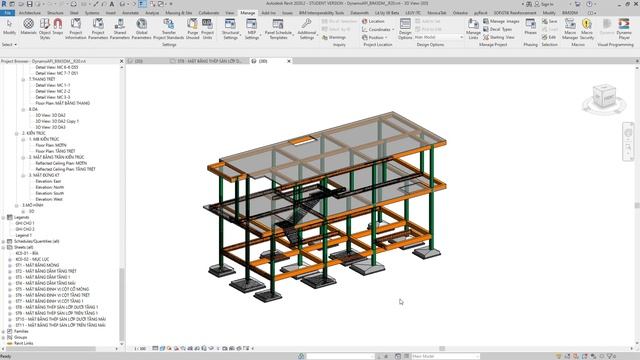Open Design Options
The height and width of the screenshot is (360, 640).
click(x=405, y=29)
